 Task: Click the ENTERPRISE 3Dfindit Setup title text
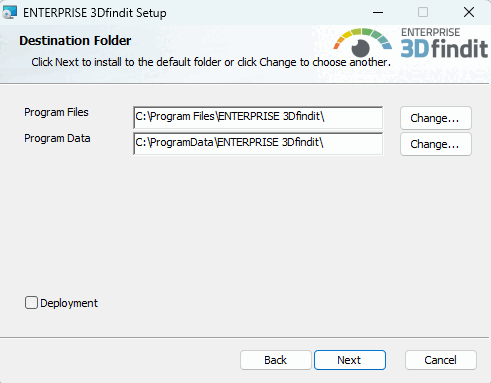(x=95, y=13)
